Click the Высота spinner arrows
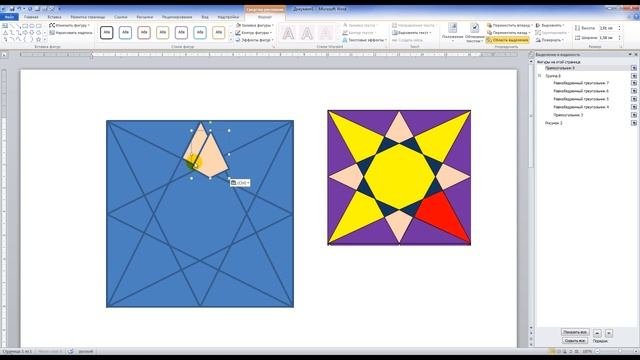This screenshot has height=360, width=640. click(x=620, y=28)
